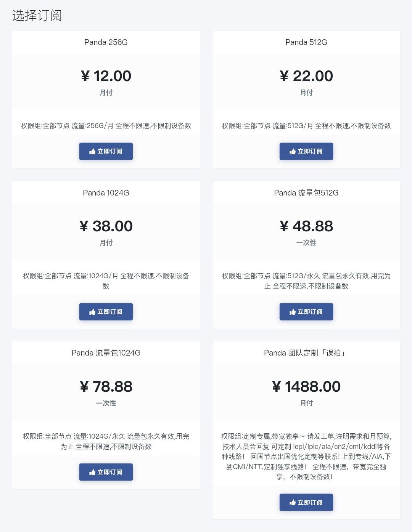The image size is (412, 532).
Task: Click the Panda 团队定制「误拍」 title
Action: pos(306,353)
